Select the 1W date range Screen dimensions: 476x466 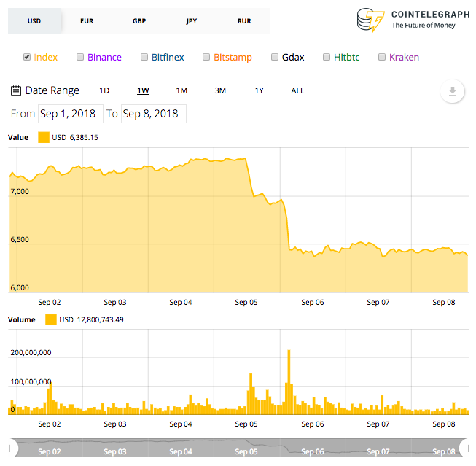[x=143, y=90]
